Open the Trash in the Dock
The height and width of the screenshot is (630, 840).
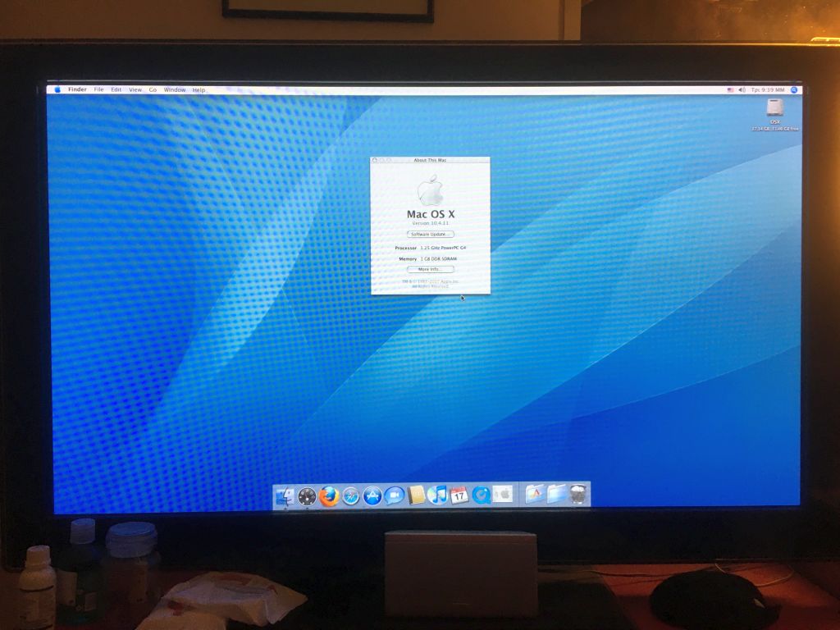pyautogui.click(x=578, y=495)
